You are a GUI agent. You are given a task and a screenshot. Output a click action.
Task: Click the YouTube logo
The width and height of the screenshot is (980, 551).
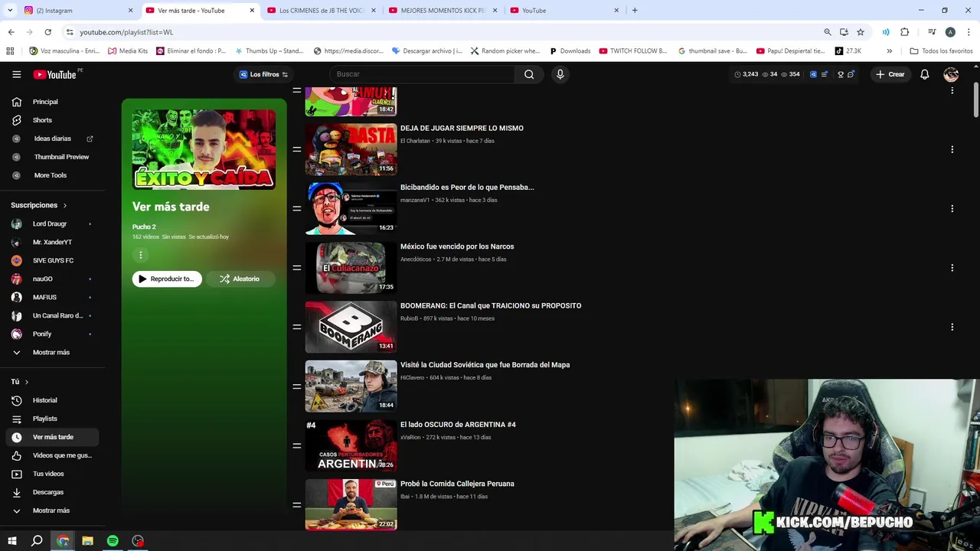(54, 74)
